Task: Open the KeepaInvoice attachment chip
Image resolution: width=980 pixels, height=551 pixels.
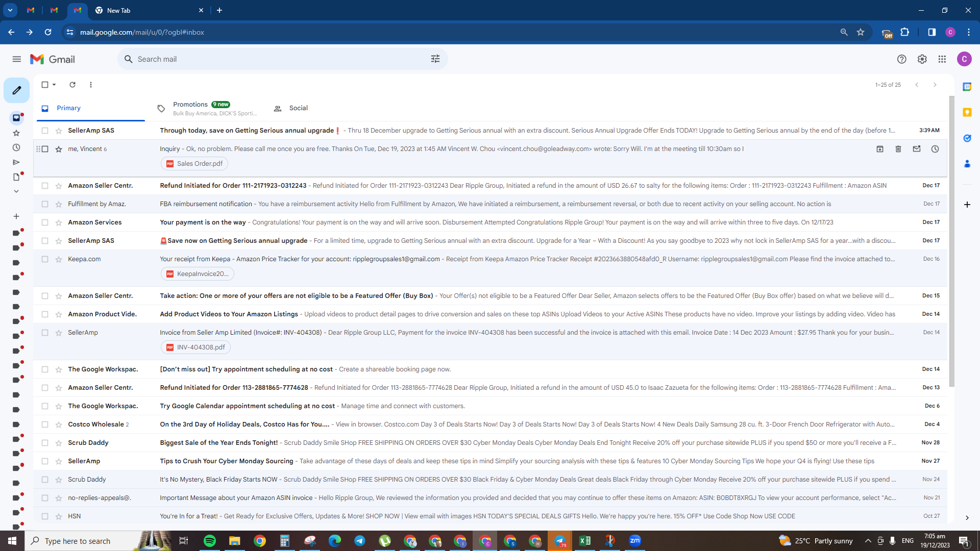Action: point(198,274)
